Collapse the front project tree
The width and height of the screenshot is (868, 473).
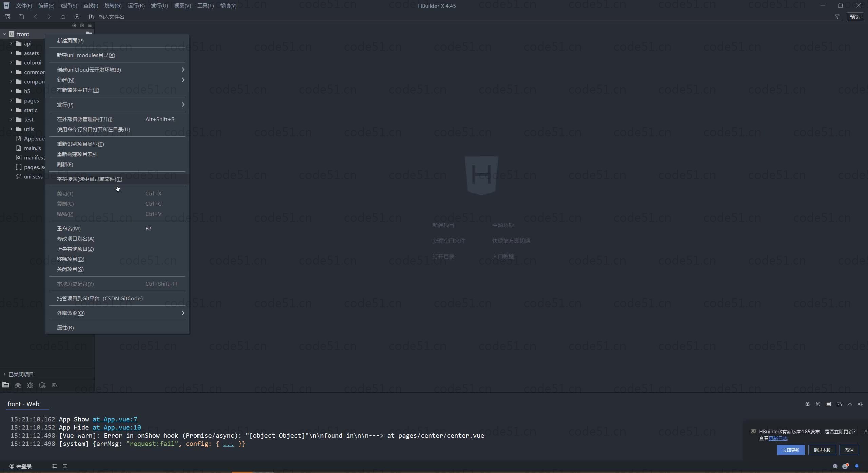coord(4,34)
